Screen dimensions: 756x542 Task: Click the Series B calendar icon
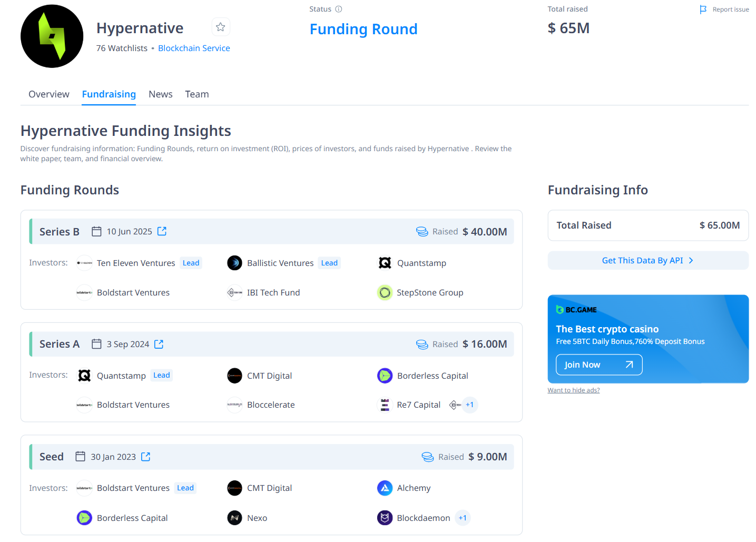[96, 231]
